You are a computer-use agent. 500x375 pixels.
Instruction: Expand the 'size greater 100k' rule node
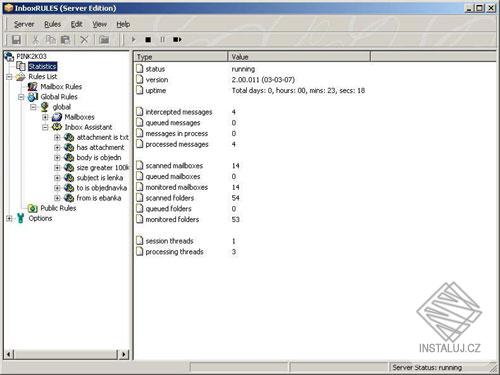pos(57,168)
